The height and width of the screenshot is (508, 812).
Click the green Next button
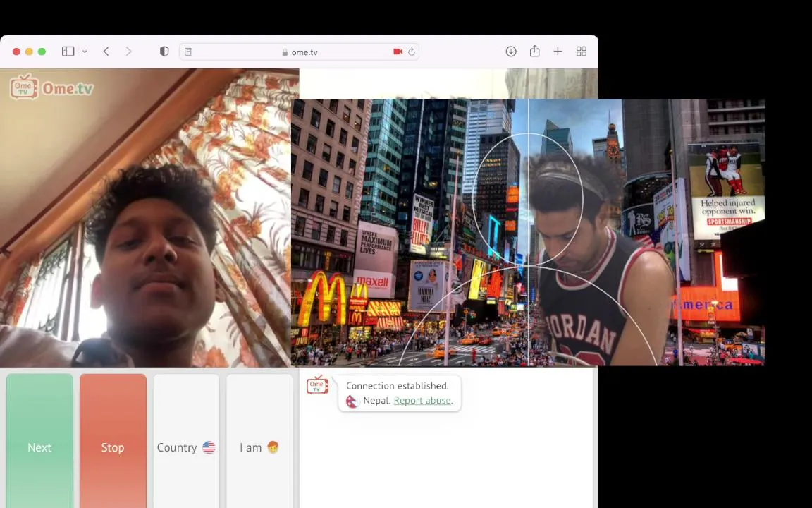40,441
